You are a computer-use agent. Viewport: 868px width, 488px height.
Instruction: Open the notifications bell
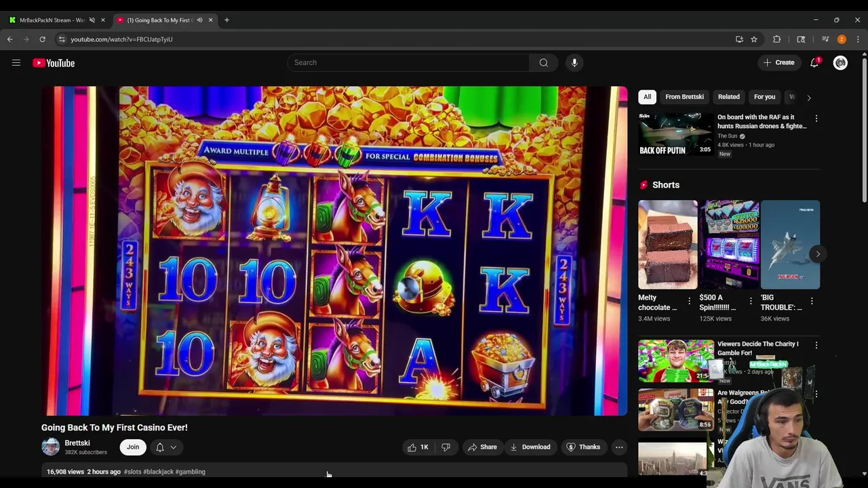[x=814, y=63]
